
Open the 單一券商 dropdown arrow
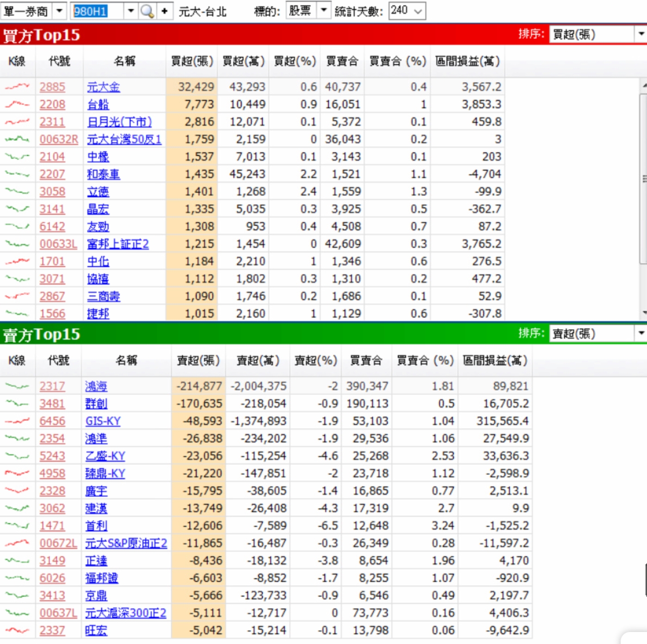tap(59, 11)
